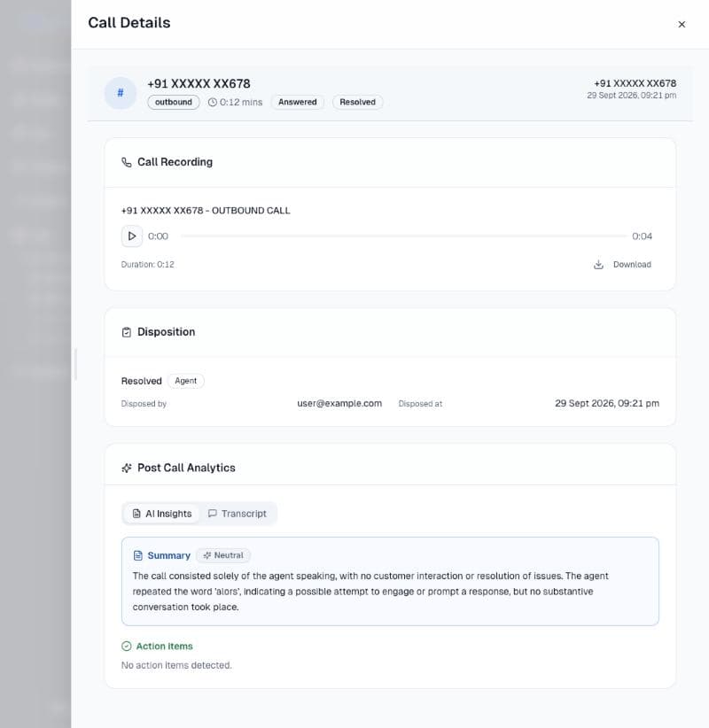
Task: Click the Neutral sentiment badge
Action: pos(223,555)
